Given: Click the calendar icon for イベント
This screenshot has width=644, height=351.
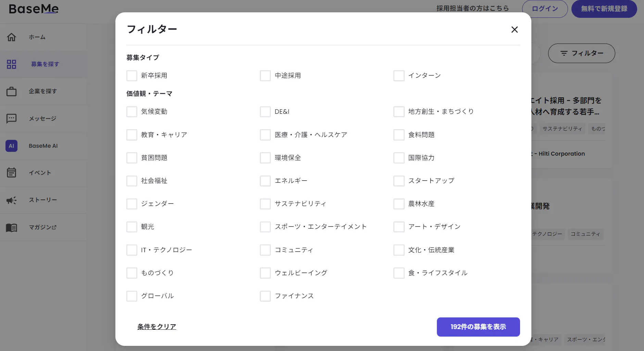Looking at the screenshot, I should point(12,173).
